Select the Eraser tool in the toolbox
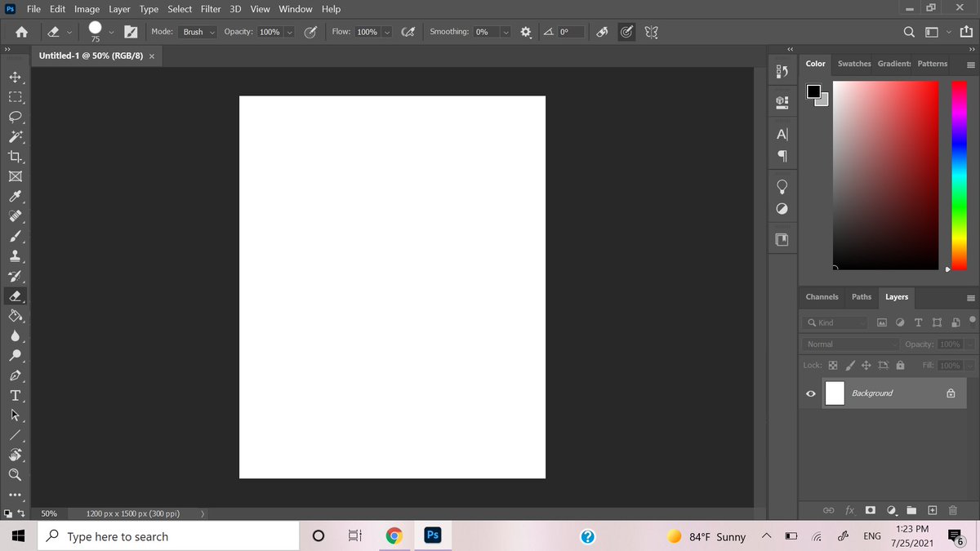 click(15, 296)
